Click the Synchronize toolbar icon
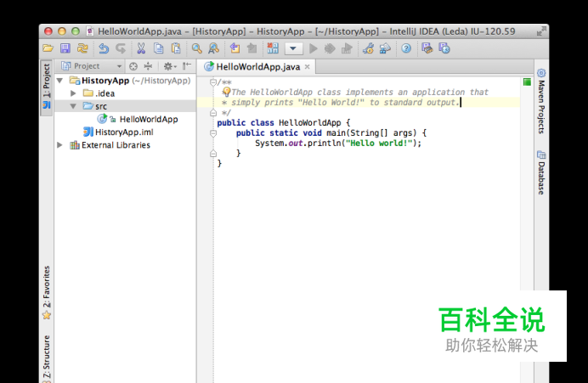Viewport: 588px width, 383px height. click(82, 48)
